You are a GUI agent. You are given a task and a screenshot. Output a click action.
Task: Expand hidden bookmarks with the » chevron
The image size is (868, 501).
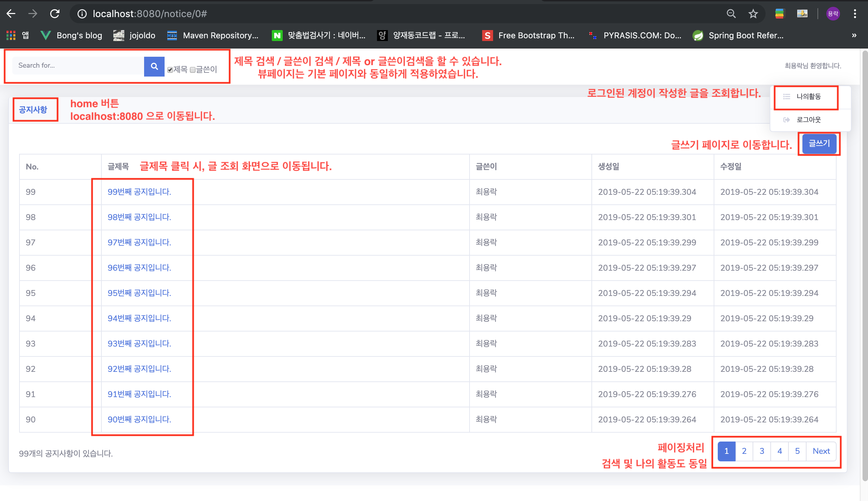[854, 35]
